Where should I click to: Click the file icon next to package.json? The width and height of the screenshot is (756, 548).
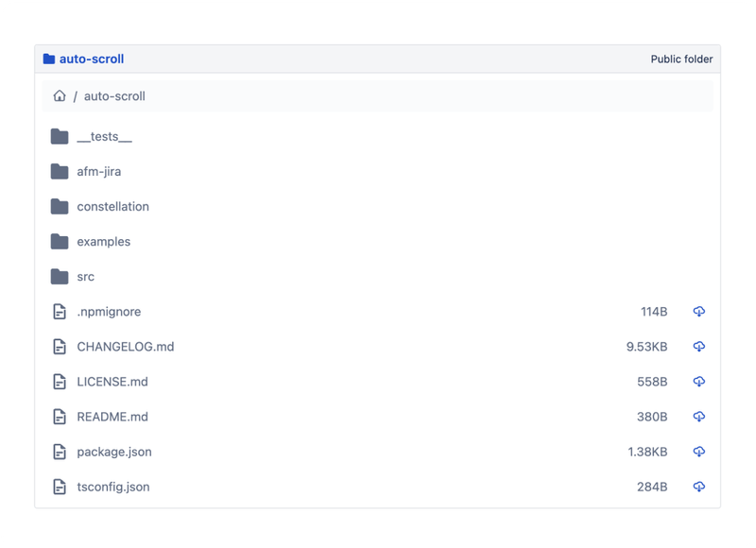(58, 452)
